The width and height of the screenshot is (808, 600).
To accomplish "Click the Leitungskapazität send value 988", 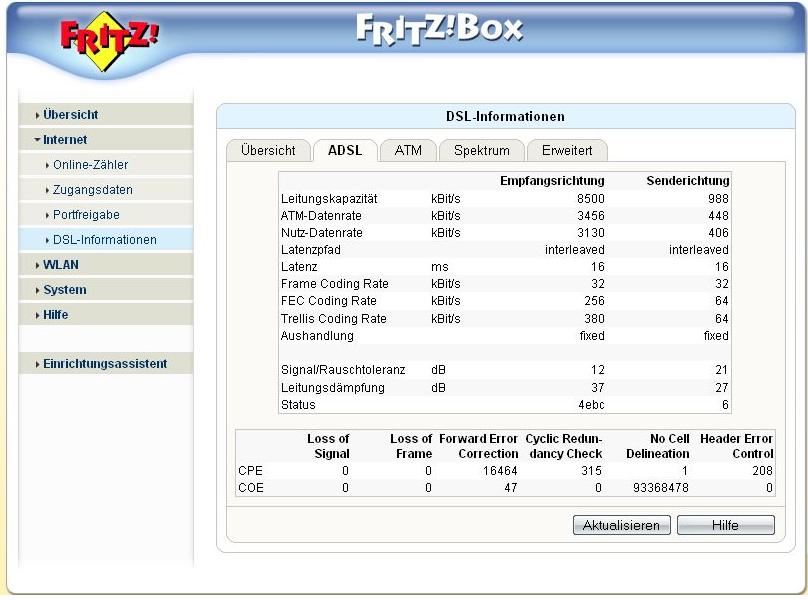I will 718,199.
